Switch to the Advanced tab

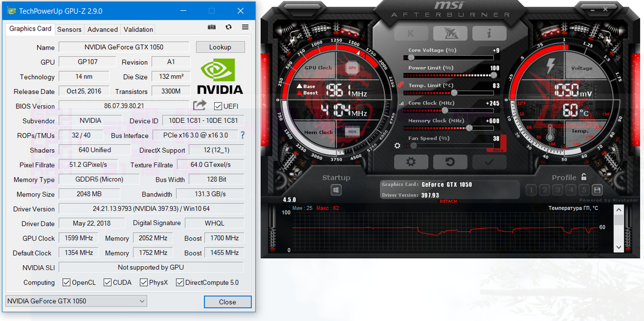pos(103,30)
